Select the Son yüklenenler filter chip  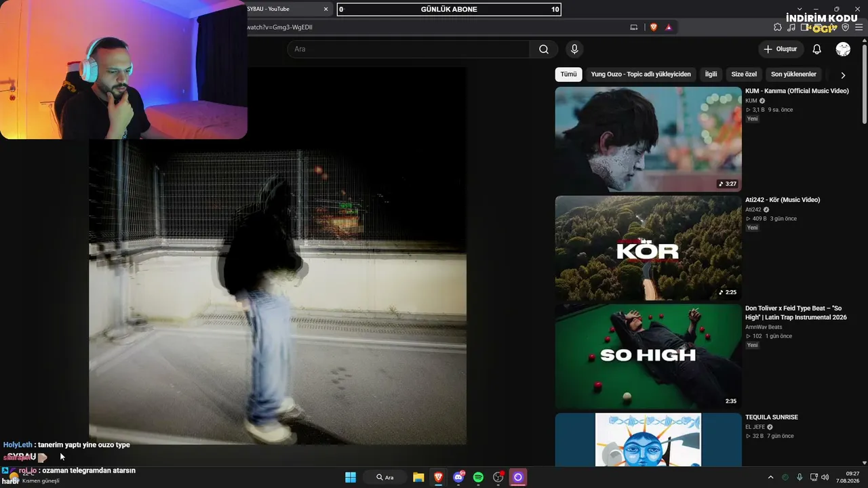click(x=793, y=74)
